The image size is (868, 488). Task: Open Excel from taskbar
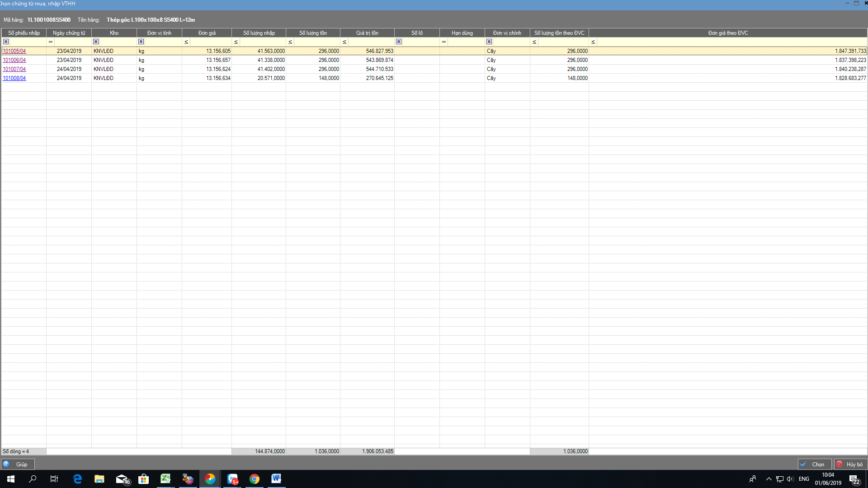pos(165,479)
